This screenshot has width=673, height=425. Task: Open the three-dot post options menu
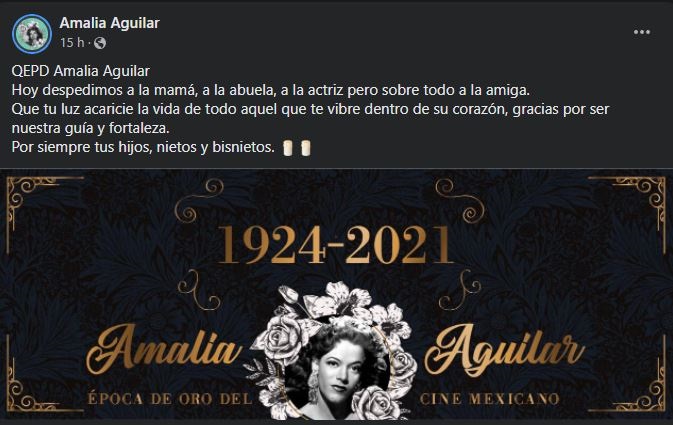pos(642,32)
